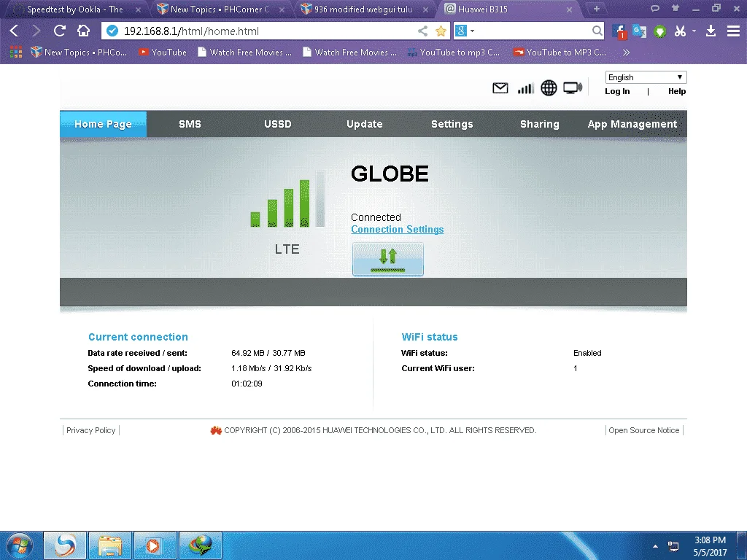Image resolution: width=747 pixels, height=560 pixels.
Task: Open the Help link
Action: coord(677,91)
